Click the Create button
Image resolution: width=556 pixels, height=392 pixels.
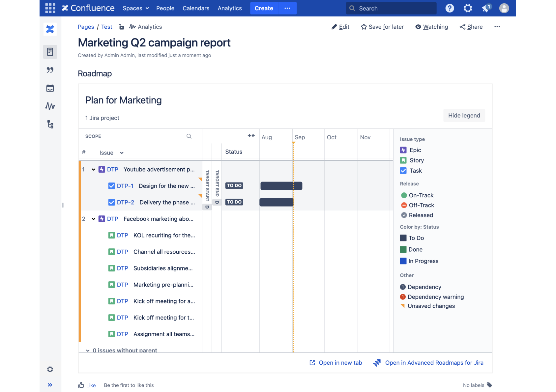click(x=264, y=8)
